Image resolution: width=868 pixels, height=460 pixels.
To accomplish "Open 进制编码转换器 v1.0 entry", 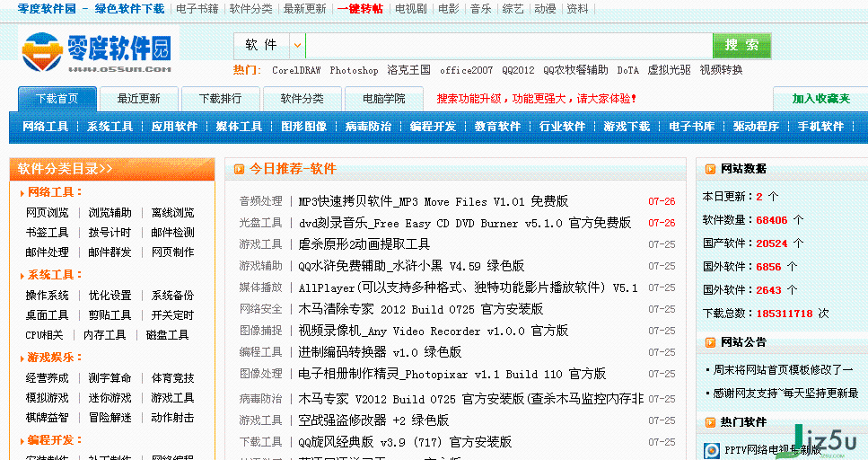I will click(379, 352).
